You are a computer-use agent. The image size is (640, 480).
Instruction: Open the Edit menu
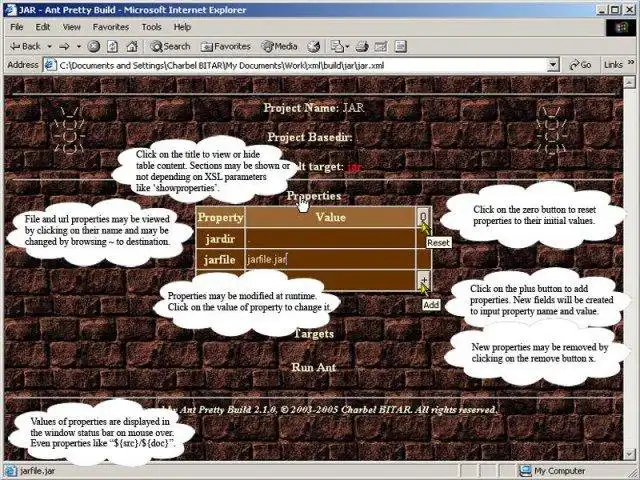pos(42,27)
